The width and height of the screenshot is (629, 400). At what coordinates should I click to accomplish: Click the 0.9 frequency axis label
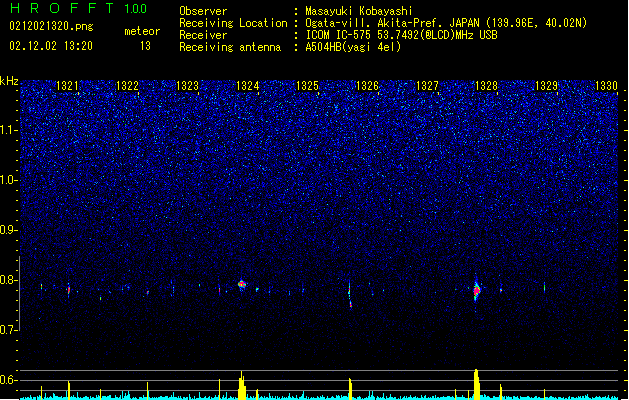[x=8, y=230]
